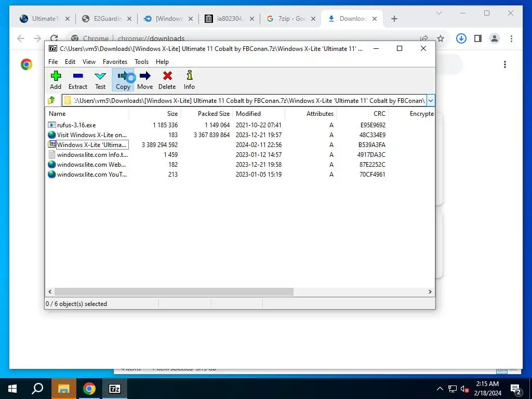This screenshot has width=532, height=399.
Task: Sort by Packed Size column header
Action: pos(207,114)
